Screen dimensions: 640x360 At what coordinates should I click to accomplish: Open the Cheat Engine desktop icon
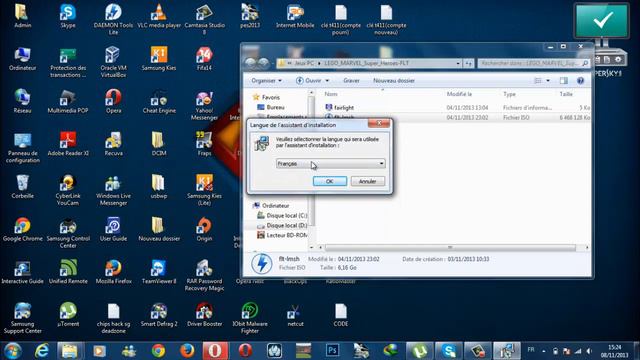point(159,101)
